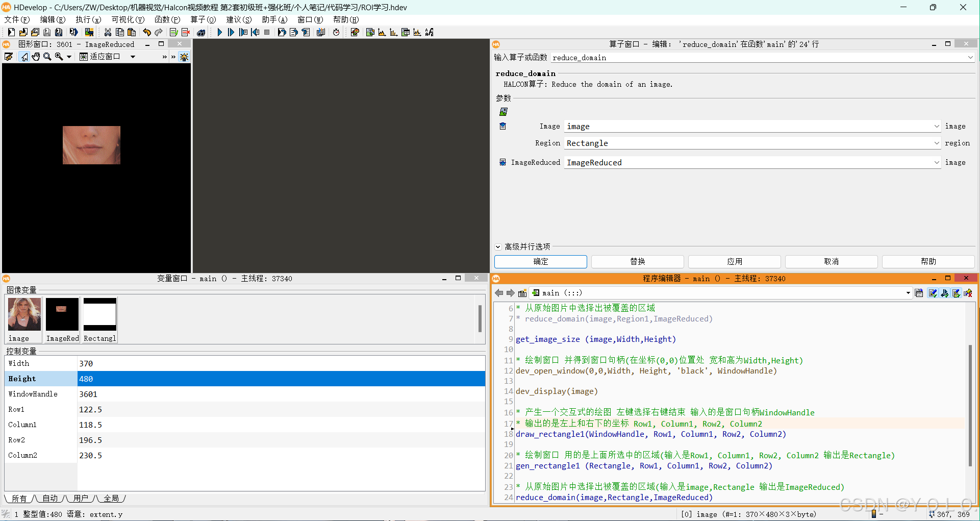Screen dimensions: 980x521
Task: Click the Cut scissors icon
Action: coord(108,32)
